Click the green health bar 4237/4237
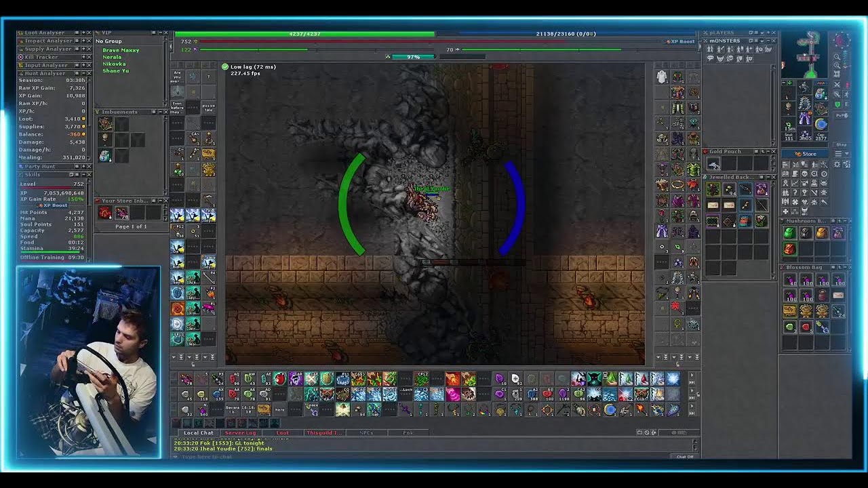Viewport: 868px width, 488px height. [x=304, y=34]
